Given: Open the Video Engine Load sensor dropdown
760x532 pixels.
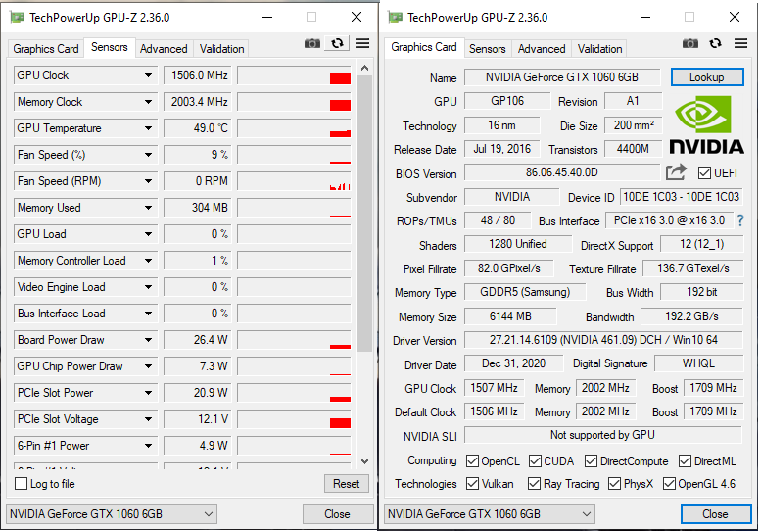Looking at the screenshot, I should tap(148, 287).
